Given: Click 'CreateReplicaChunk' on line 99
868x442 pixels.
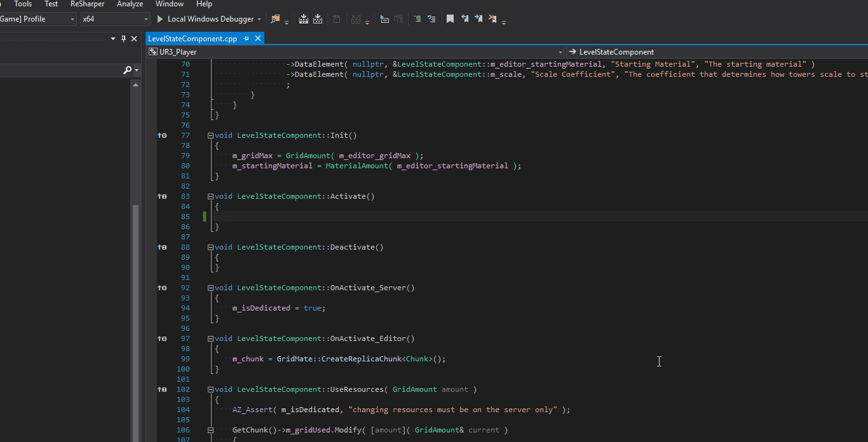Looking at the screenshot, I should [x=362, y=359].
